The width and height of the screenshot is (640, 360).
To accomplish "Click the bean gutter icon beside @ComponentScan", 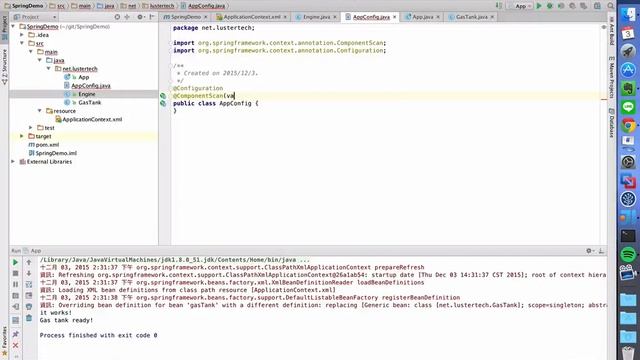I will point(163,96).
